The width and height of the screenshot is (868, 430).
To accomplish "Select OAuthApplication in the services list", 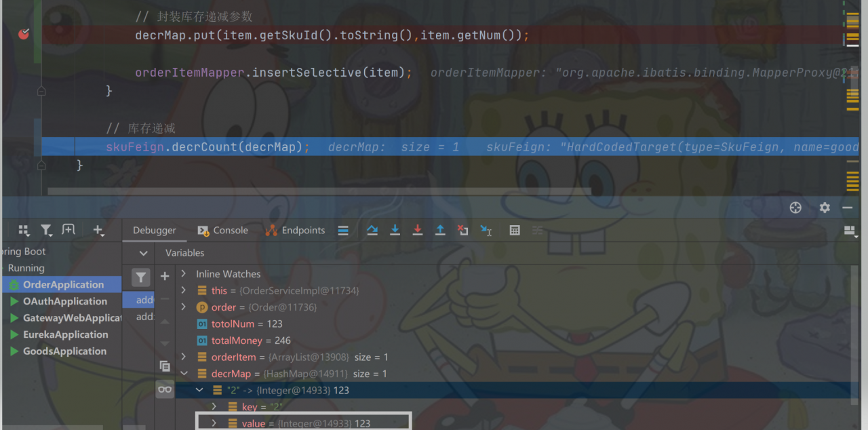I will [65, 301].
